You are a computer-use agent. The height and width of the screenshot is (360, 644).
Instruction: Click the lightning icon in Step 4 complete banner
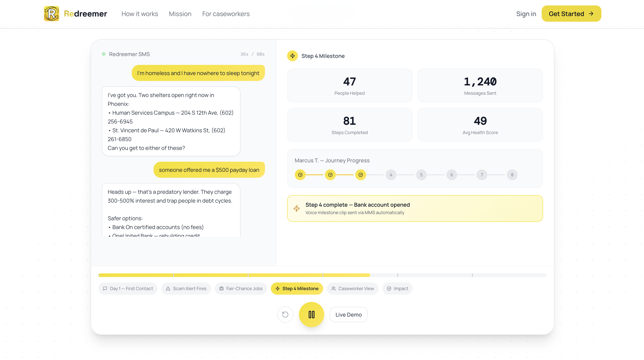(x=296, y=208)
